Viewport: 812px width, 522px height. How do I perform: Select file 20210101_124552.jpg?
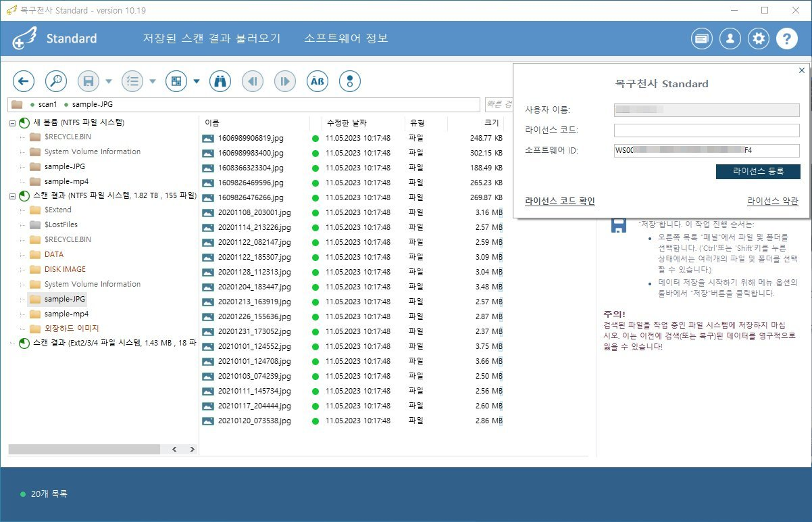254,346
